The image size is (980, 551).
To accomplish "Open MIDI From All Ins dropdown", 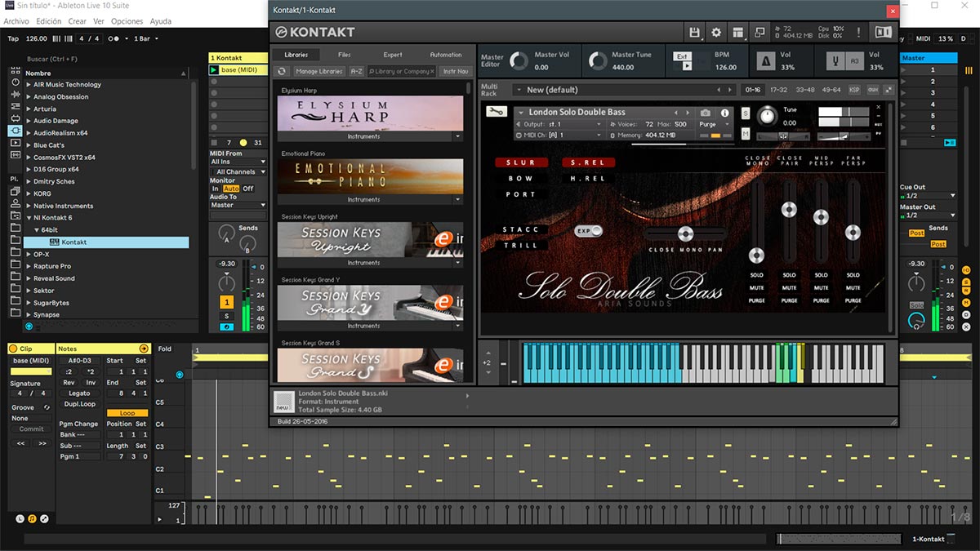I will 238,162.
